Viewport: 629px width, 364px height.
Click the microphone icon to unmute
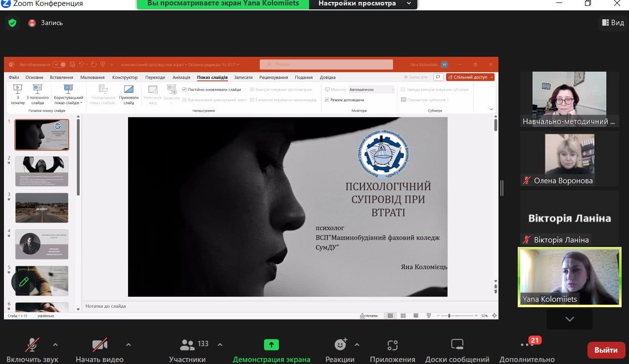pos(33,345)
